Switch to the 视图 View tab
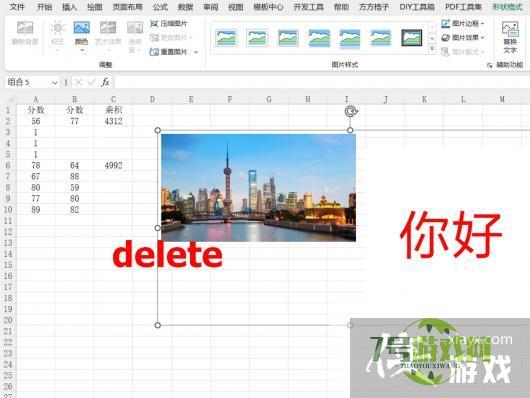The image size is (530, 398). coord(236,7)
